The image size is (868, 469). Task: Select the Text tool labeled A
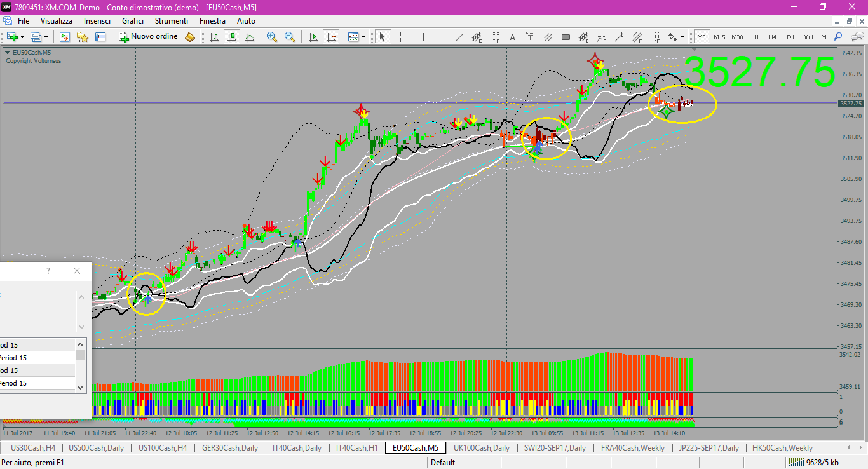513,37
